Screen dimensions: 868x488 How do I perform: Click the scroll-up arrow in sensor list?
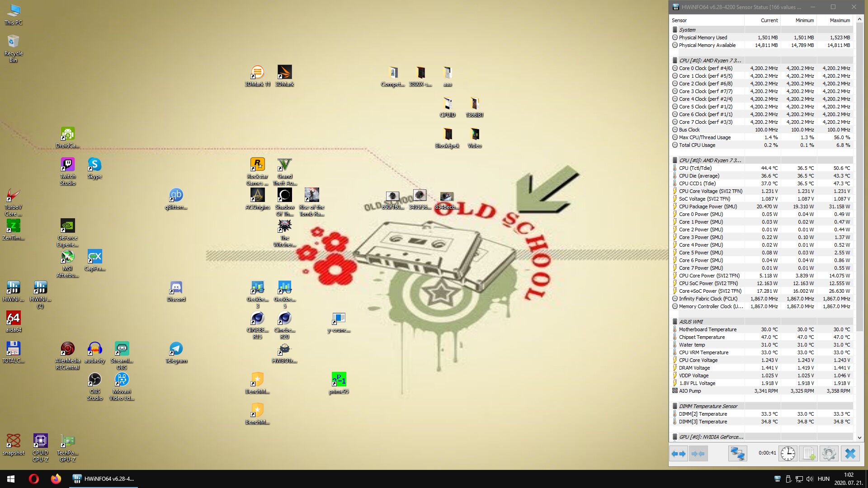click(859, 19)
